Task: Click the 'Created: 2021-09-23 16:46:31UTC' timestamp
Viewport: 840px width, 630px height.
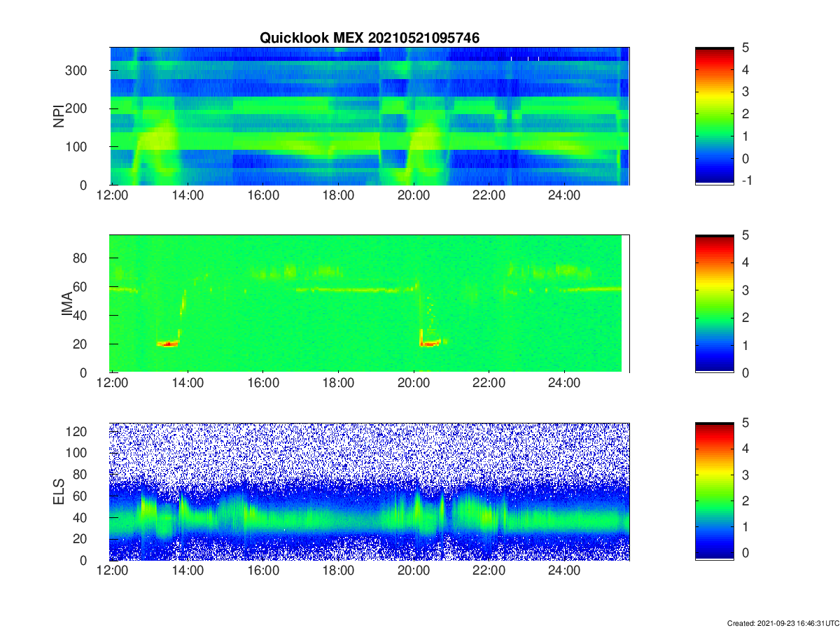Action: pos(783,623)
